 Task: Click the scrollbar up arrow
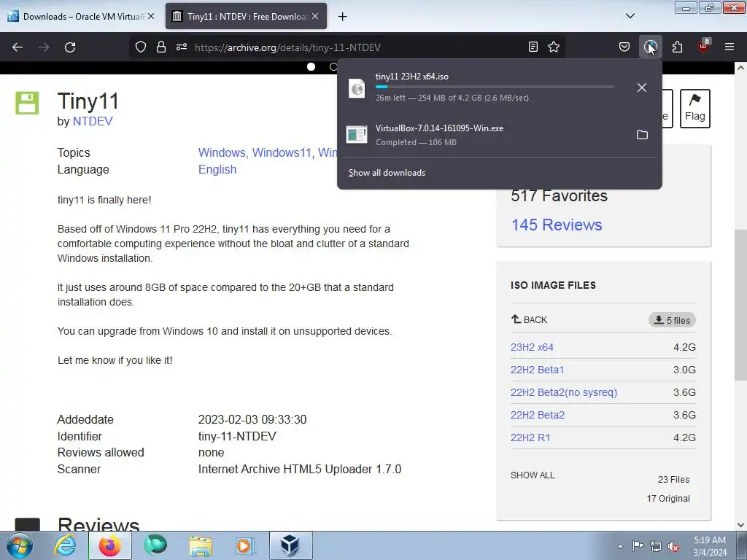[740, 68]
